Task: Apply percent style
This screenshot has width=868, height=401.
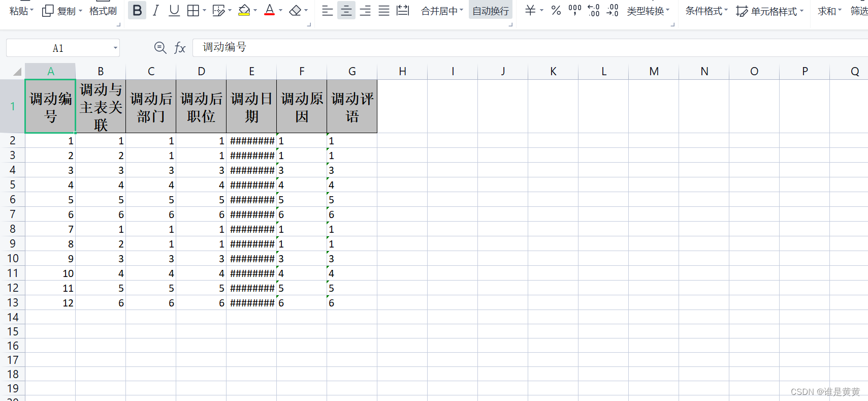Action: [x=556, y=10]
